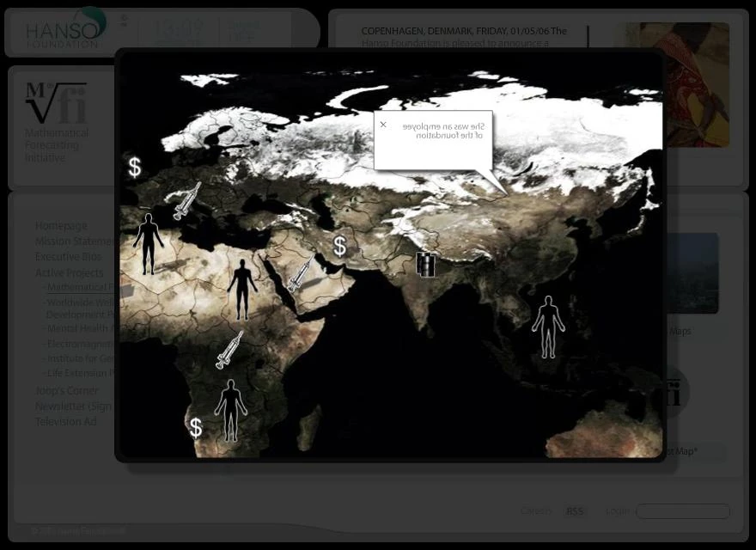Image resolution: width=756 pixels, height=550 pixels.
Task: Click the dollar sign icon in southwest Africa
Action: (x=196, y=427)
